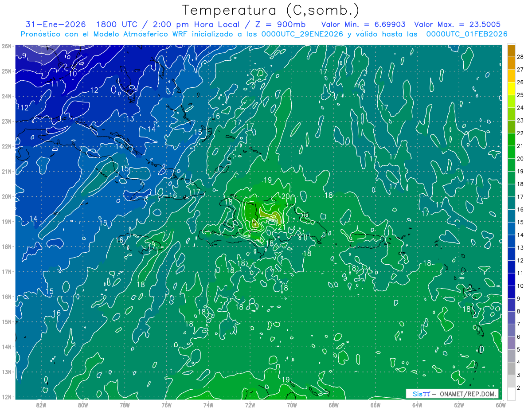Click the "76W" longitude label

[x=167, y=405]
